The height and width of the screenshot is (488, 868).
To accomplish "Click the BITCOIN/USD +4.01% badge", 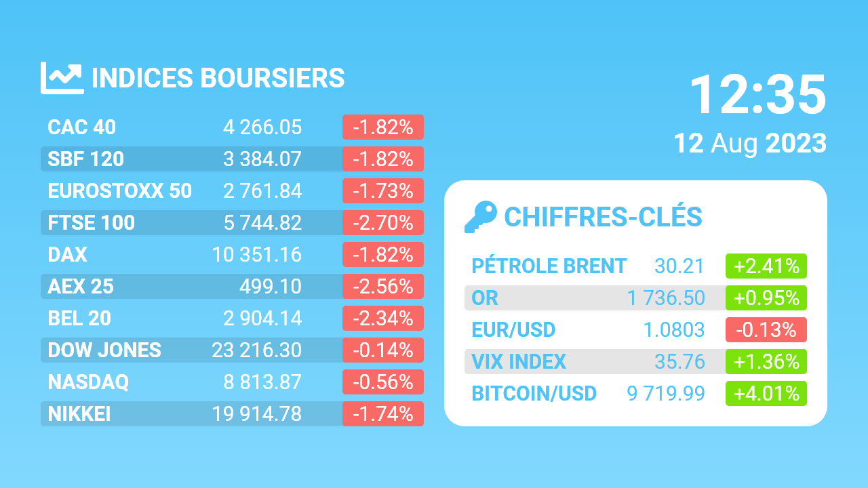I will (766, 394).
